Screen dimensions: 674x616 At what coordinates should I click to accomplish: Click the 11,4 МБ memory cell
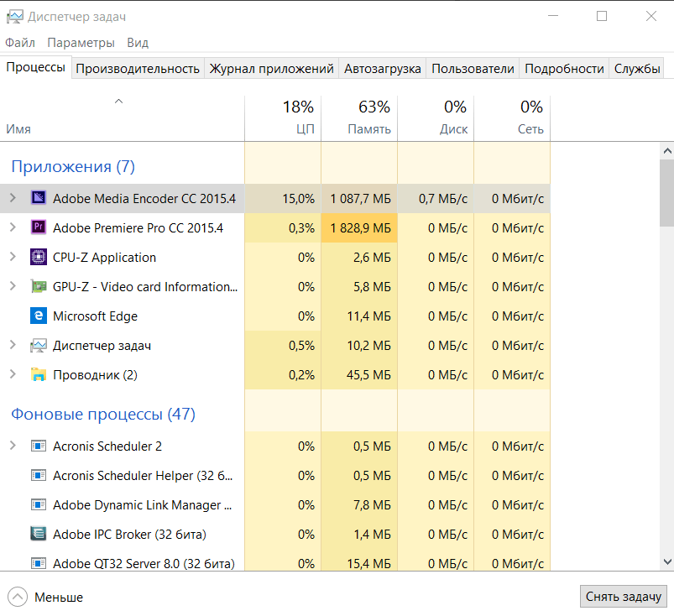[x=359, y=316]
